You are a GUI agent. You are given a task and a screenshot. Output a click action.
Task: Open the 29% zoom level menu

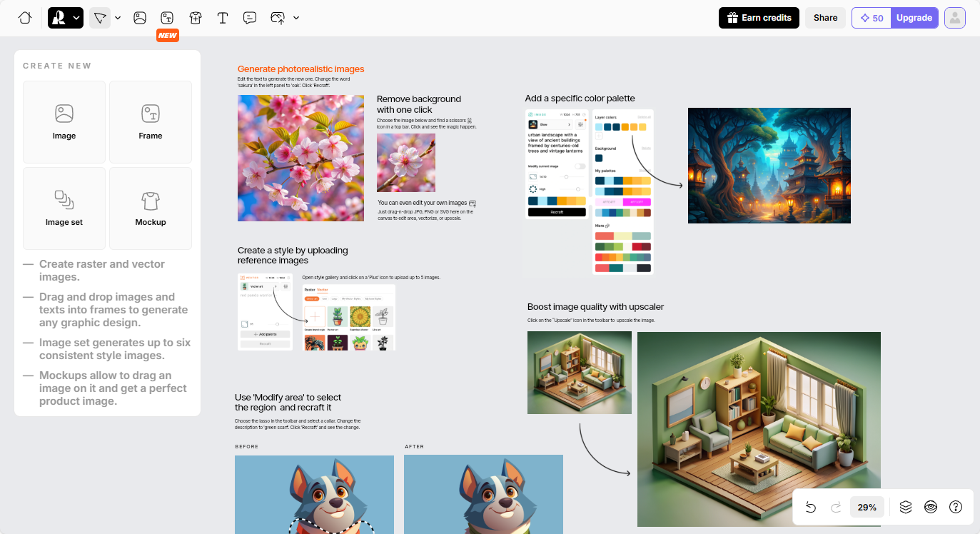point(867,507)
